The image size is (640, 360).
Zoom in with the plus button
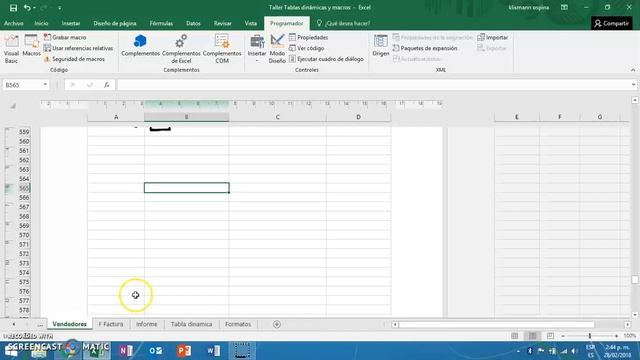[616, 336]
